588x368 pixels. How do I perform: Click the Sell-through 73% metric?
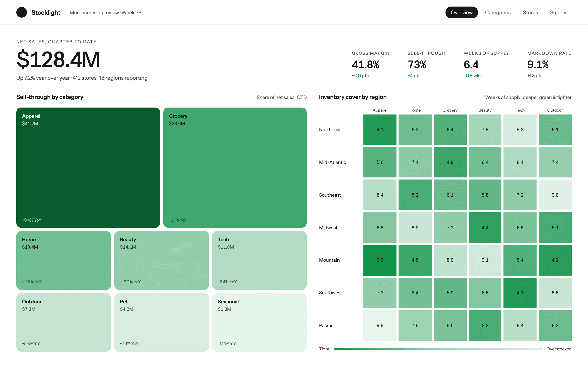[427, 64]
